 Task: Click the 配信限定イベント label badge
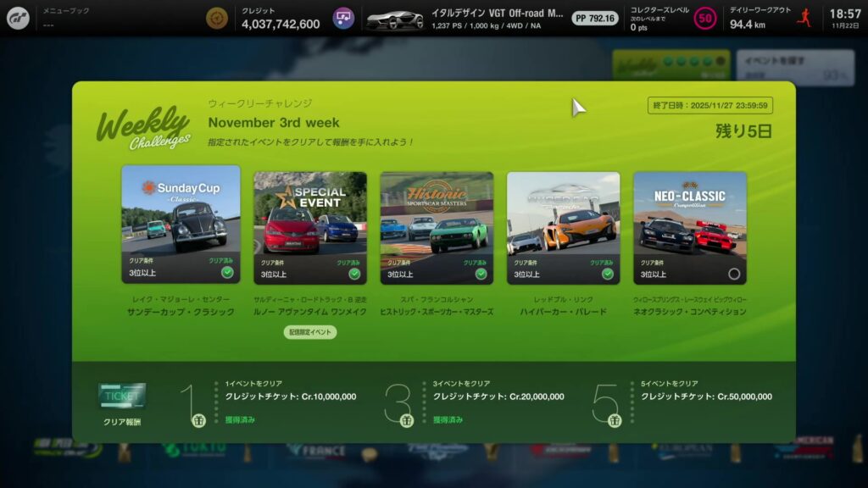coord(310,332)
